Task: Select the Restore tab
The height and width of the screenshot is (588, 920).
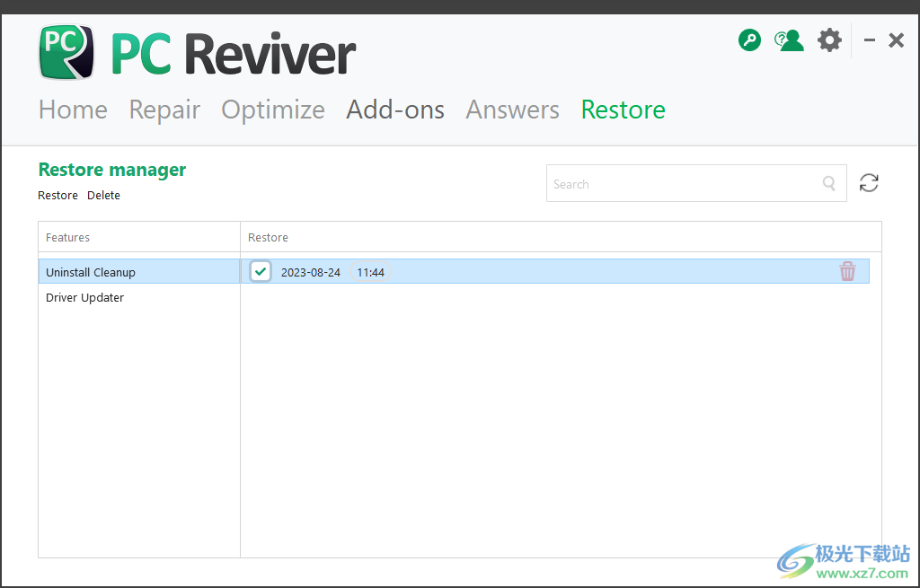Action: 624,110
